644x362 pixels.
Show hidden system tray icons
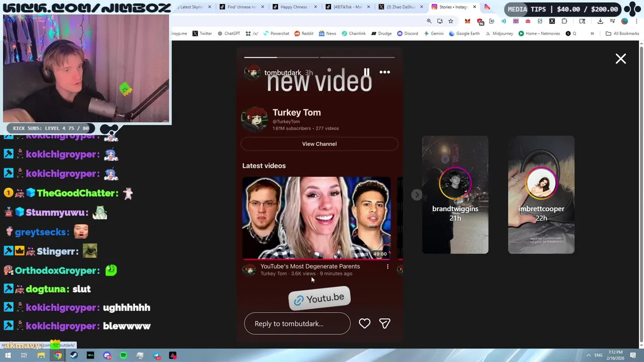[x=588, y=355]
